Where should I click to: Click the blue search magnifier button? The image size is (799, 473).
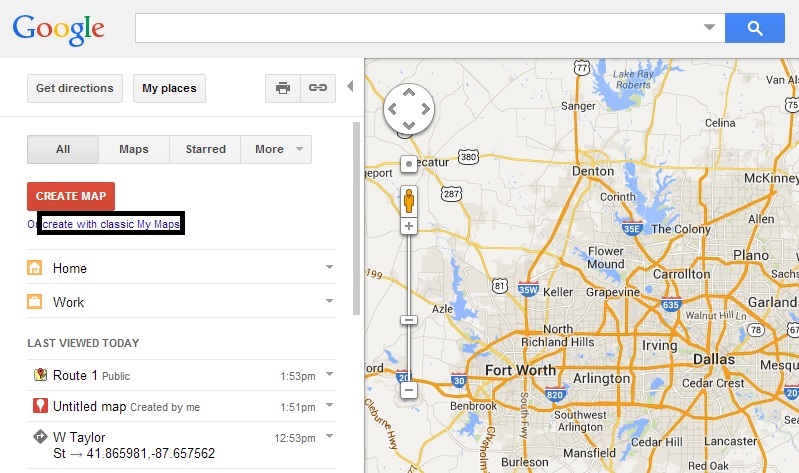(x=755, y=28)
